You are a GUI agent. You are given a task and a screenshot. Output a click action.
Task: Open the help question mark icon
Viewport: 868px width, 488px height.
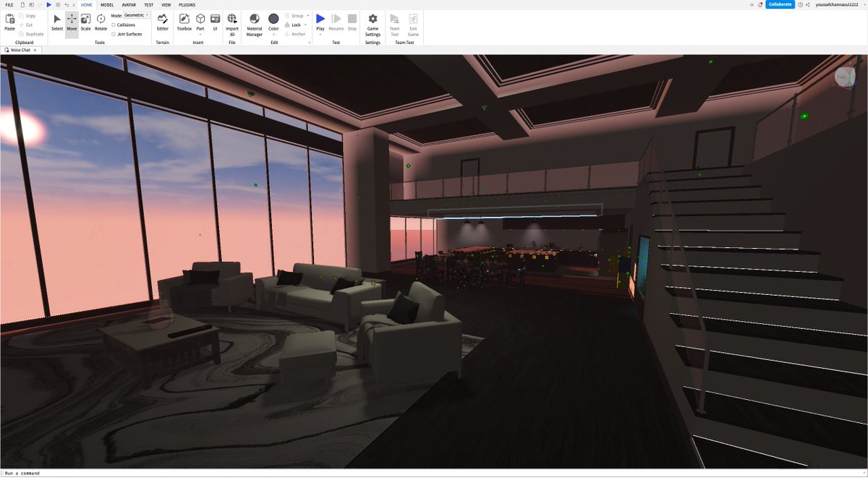tap(801, 4)
